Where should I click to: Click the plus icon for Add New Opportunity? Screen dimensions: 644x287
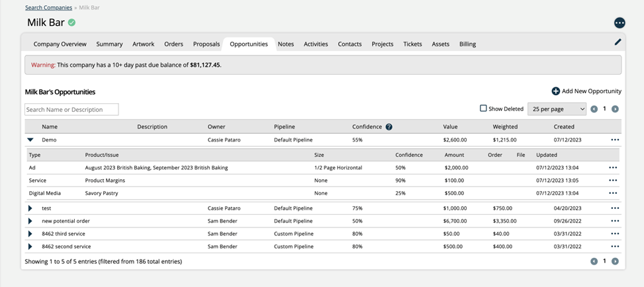556,91
